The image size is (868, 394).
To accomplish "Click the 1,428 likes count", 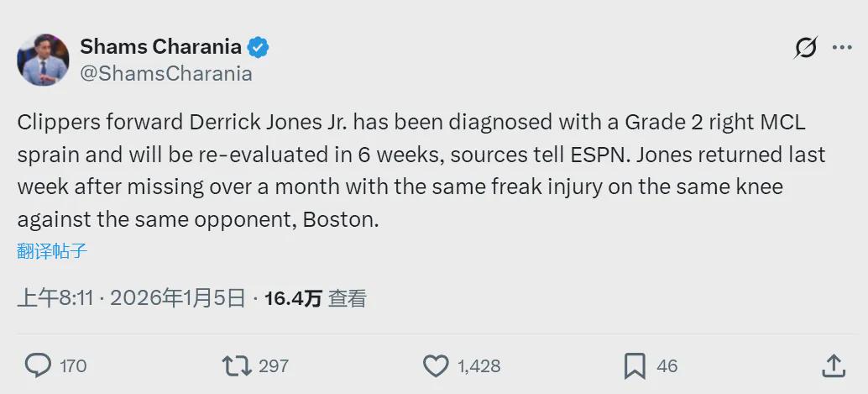I will [x=478, y=366].
